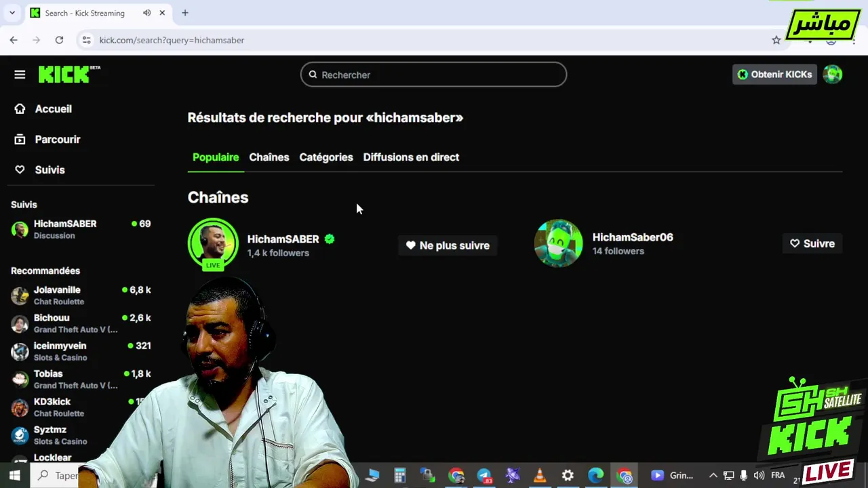Viewport: 868px width, 488px height.
Task: Switch to the Catégories tab
Action: click(326, 157)
